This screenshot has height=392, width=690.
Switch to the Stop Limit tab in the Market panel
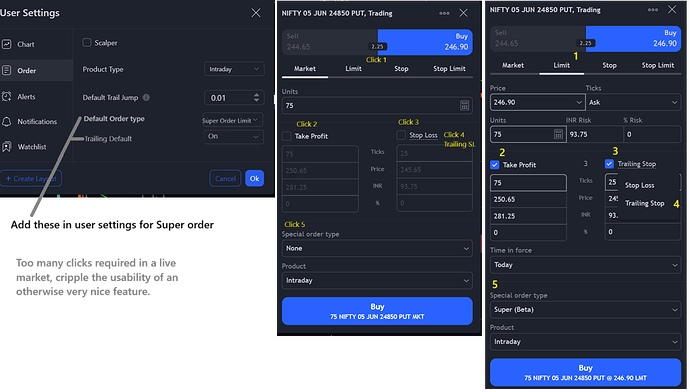coord(449,69)
